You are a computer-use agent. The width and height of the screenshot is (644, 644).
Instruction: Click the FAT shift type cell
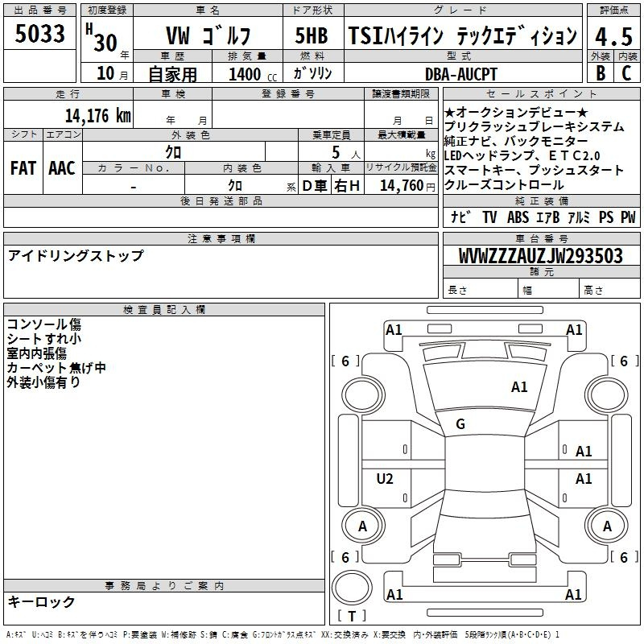click(x=23, y=168)
